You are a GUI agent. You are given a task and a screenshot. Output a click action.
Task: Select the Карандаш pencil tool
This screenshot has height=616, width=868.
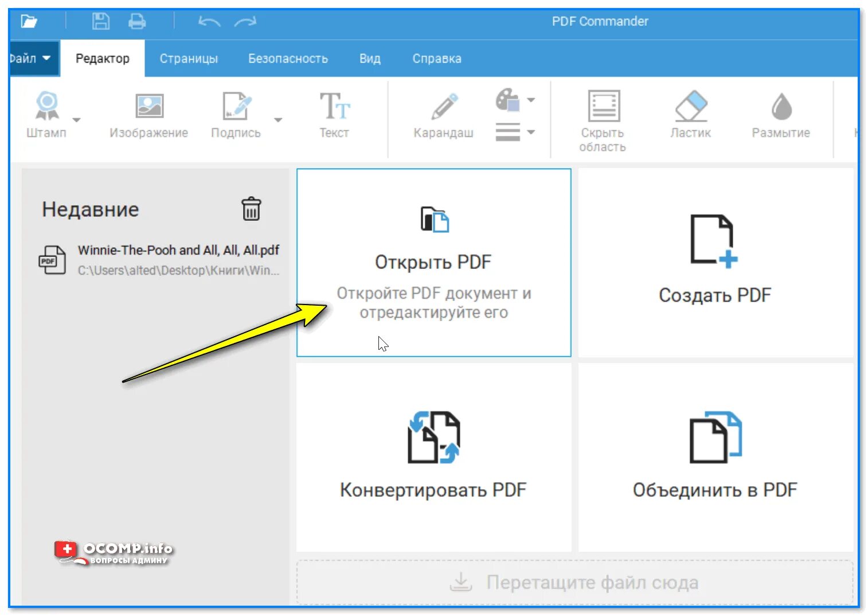[444, 115]
